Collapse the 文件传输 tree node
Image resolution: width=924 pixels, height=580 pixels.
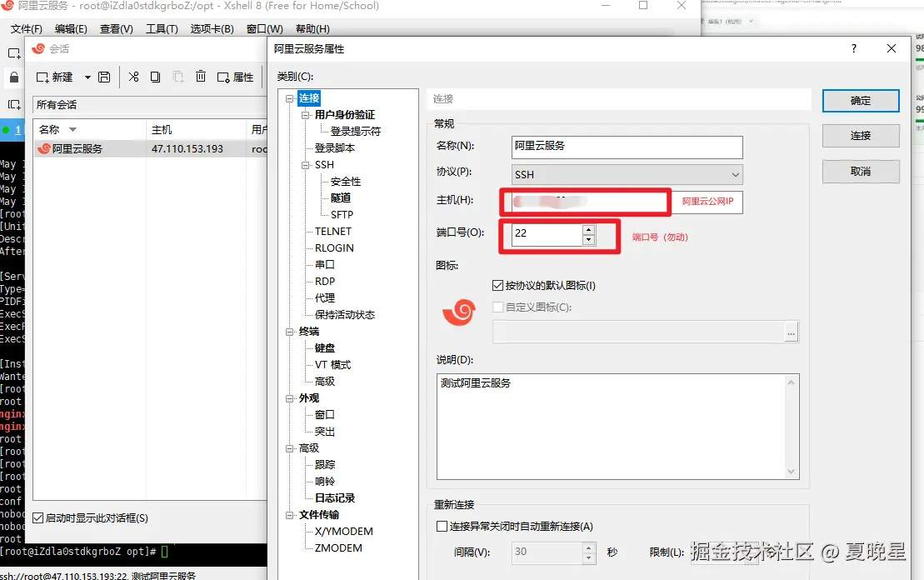tap(289, 515)
